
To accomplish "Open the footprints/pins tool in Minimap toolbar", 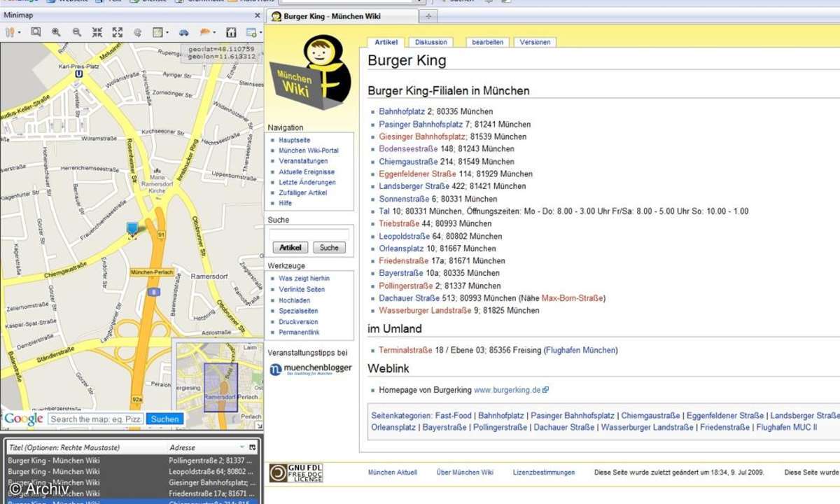I will point(10,32).
